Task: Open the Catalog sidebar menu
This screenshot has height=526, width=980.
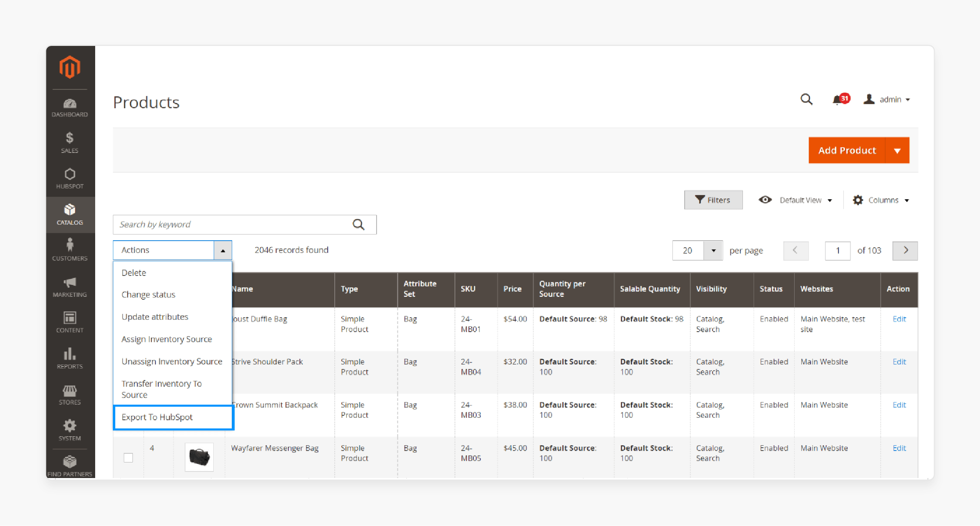Action: pyautogui.click(x=70, y=214)
